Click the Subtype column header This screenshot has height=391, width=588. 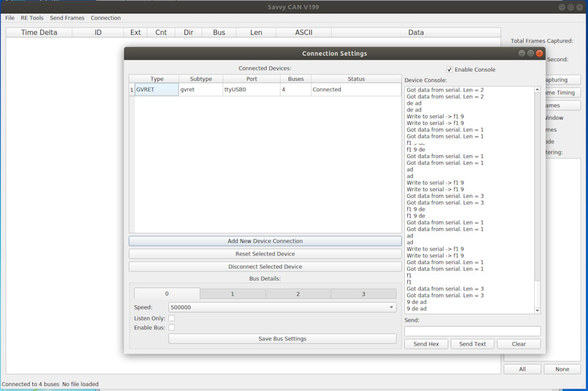click(x=201, y=79)
